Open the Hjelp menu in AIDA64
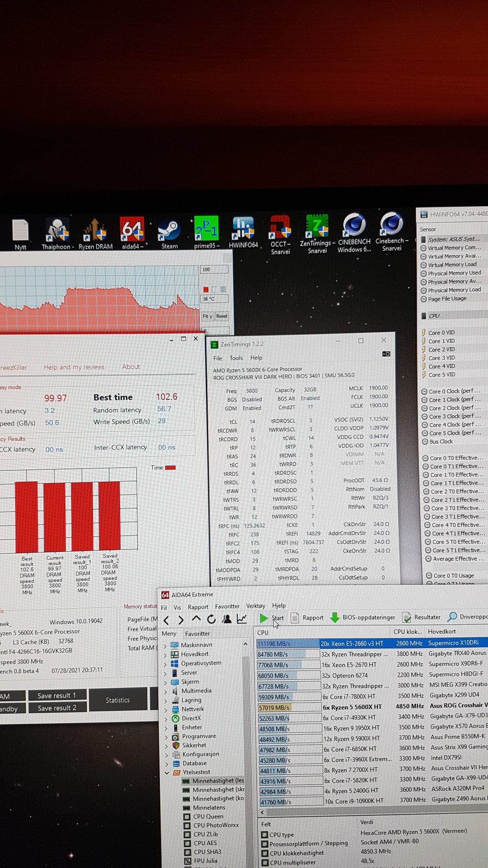 tap(279, 606)
